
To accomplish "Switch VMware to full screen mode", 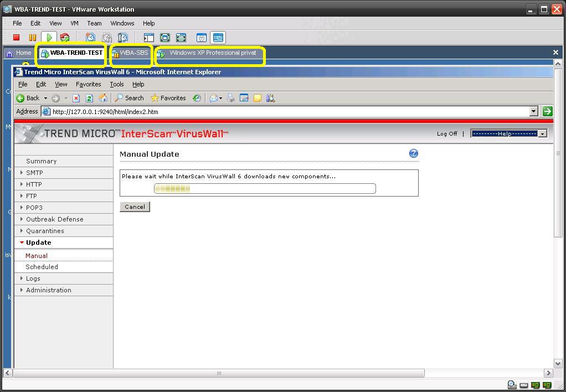I will [181, 38].
